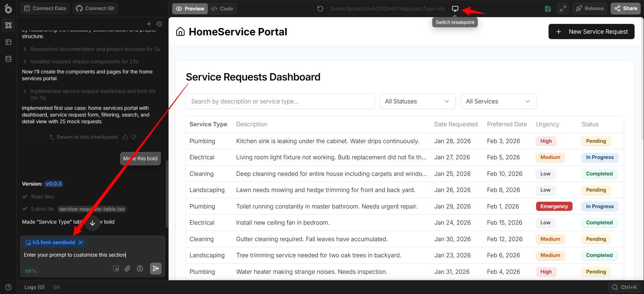The width and height of the screenshot is (644, 294).
Task: Attach a file with paperclip icon
Action: (127, 268)
